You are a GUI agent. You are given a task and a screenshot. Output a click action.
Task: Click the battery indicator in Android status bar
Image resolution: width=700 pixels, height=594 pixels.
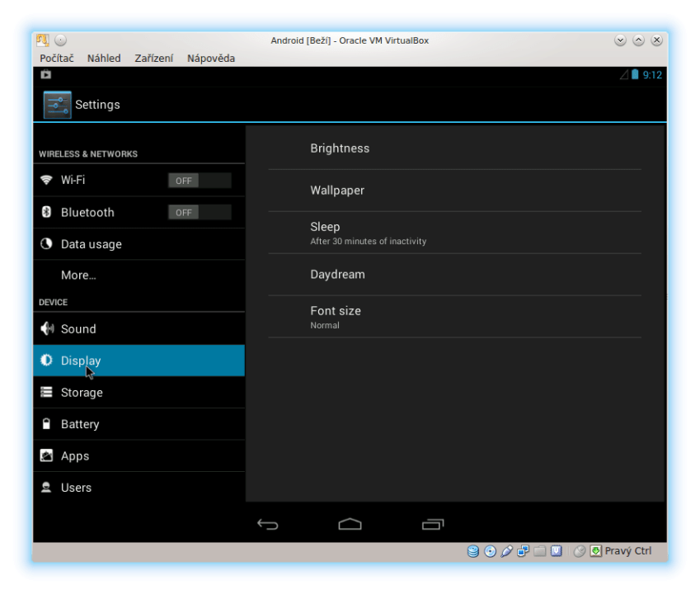(x=635, y=74)
